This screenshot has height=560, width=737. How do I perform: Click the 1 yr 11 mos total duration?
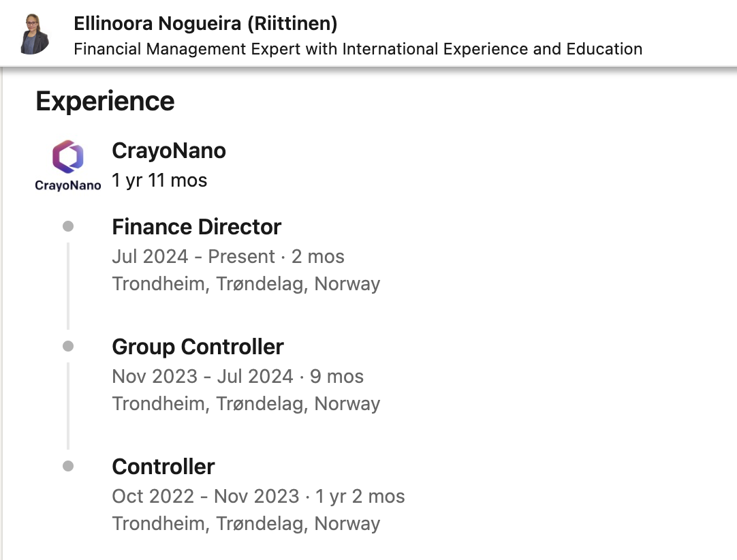click(x=159, y=181)
